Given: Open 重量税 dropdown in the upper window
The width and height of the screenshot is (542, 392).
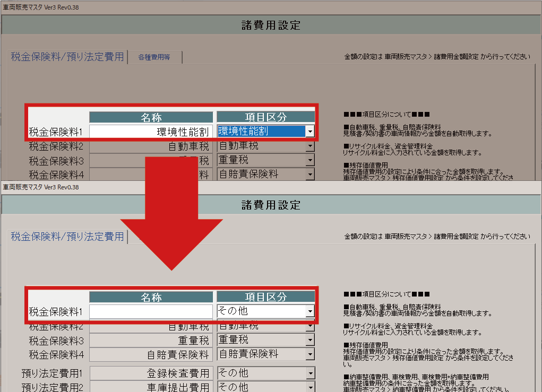Looking at the screenshot, I should click(310, 160).
